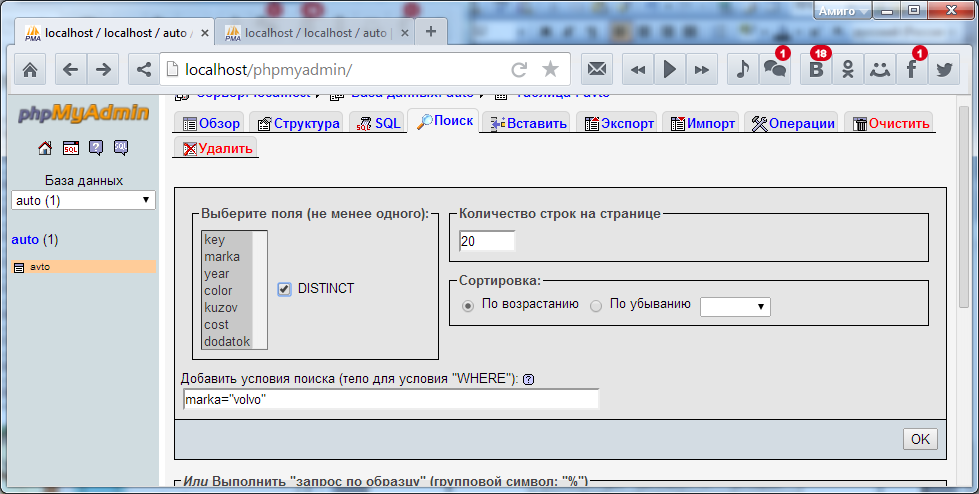
Task: Click the WHERE condition text field
Action: click(x=390, y=399)
